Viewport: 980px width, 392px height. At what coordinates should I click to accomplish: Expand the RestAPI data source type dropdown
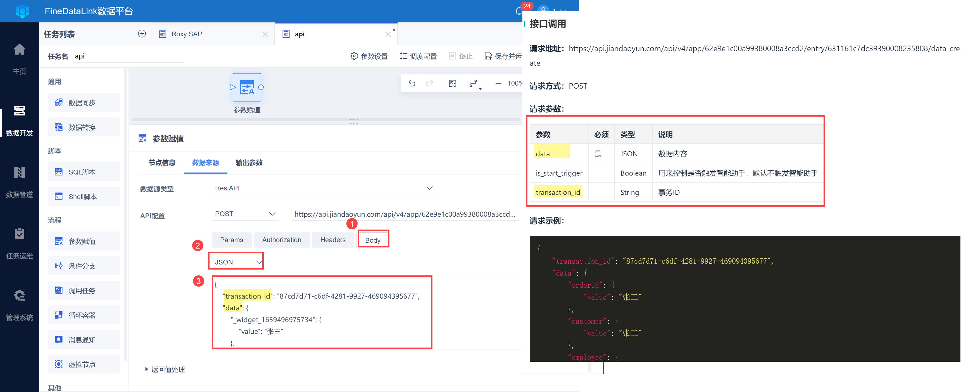[x=324, y=188]
